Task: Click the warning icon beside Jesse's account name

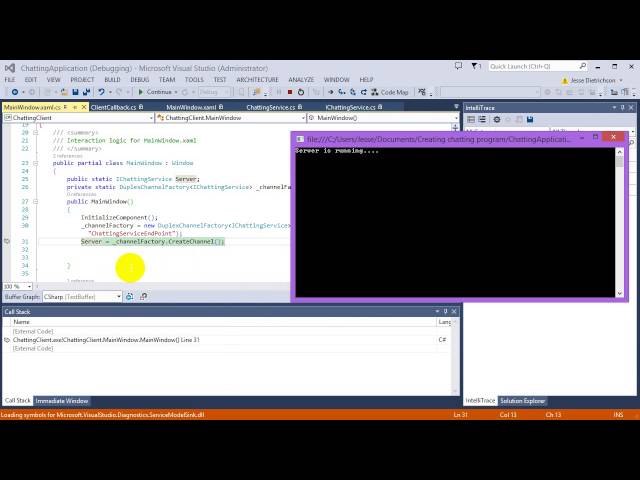Action: tap(565, 80)
